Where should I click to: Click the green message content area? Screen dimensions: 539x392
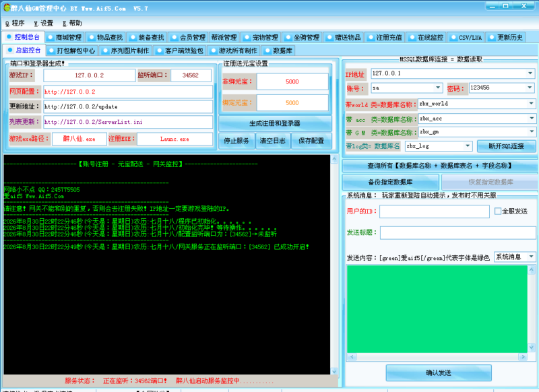(x=437, y=309)
